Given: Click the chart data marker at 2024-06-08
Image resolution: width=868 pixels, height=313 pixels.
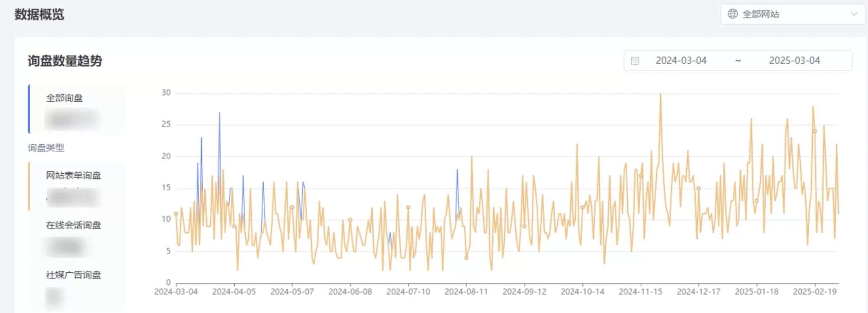Looking at the screenshot, I should click(350, 220).
